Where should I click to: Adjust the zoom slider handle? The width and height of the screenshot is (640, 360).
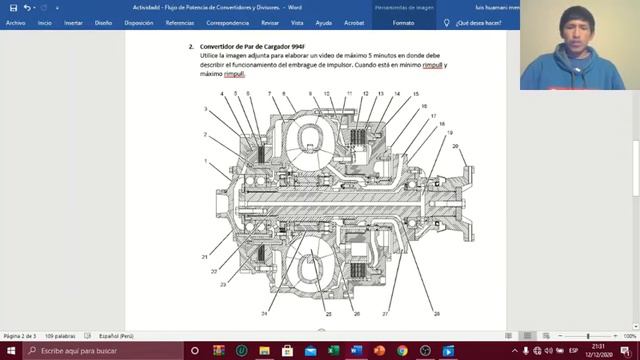click(x=588, y=336)
